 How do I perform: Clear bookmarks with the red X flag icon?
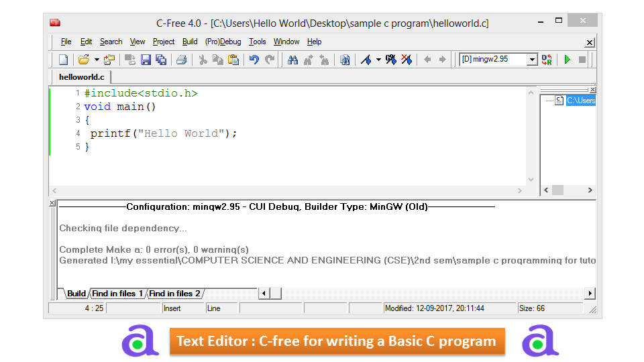pos(407,60)
